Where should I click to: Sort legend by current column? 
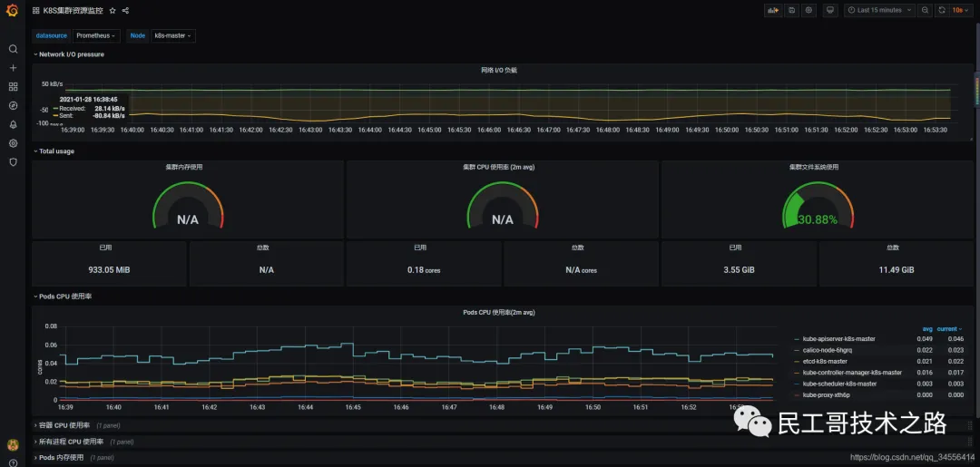949,329
